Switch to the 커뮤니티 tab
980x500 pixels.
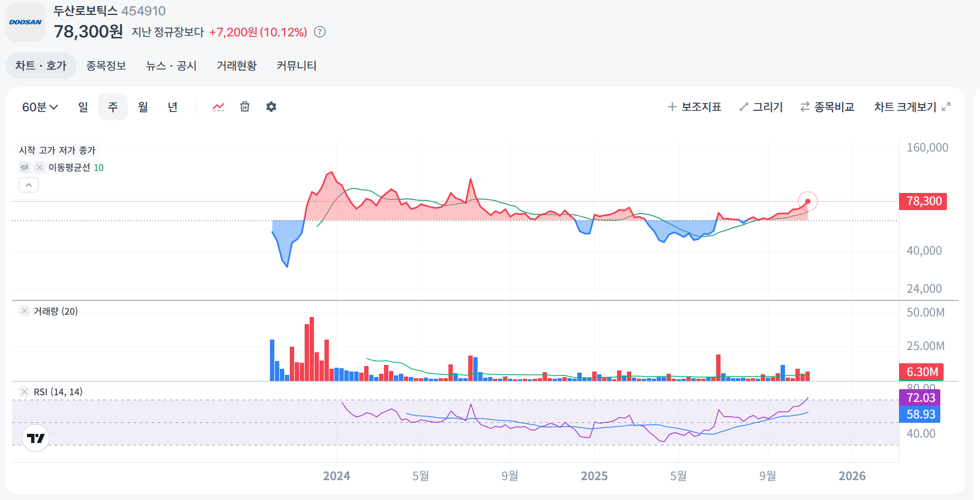click(296, 66)
